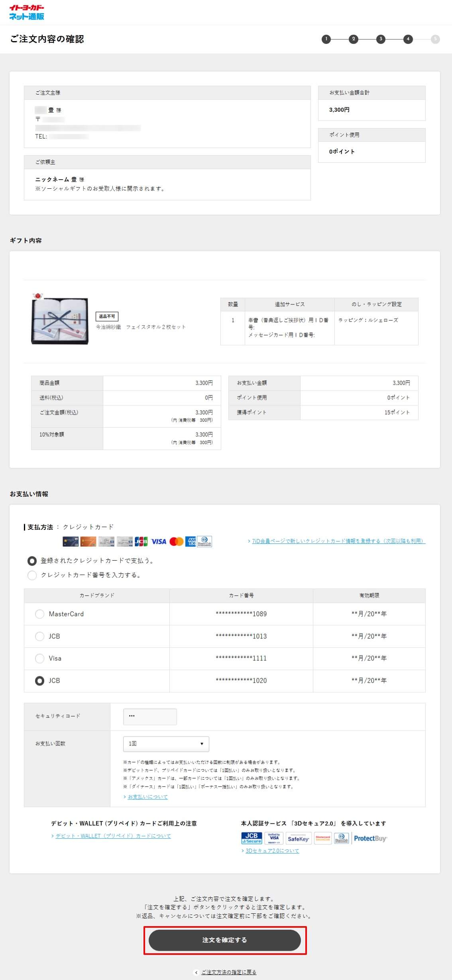Choose the MasterCard ending in 1089
452x980 pixels.
[39, 614]
